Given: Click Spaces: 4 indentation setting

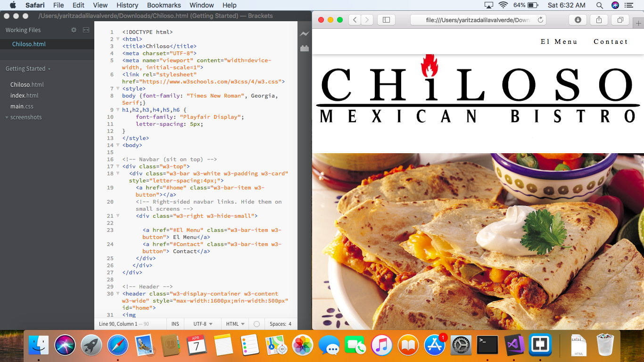Looking at the screenshot, I should click(x=280, y=324).
